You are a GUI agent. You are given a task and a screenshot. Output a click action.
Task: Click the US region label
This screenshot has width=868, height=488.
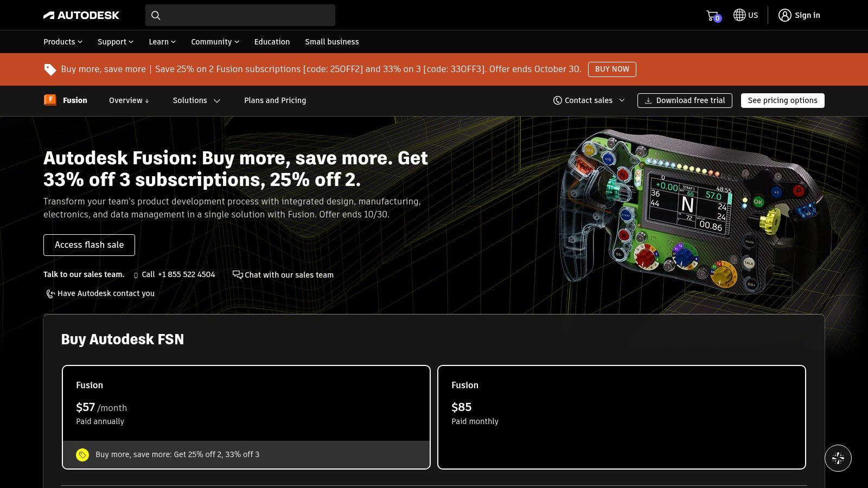coord(753,15)
